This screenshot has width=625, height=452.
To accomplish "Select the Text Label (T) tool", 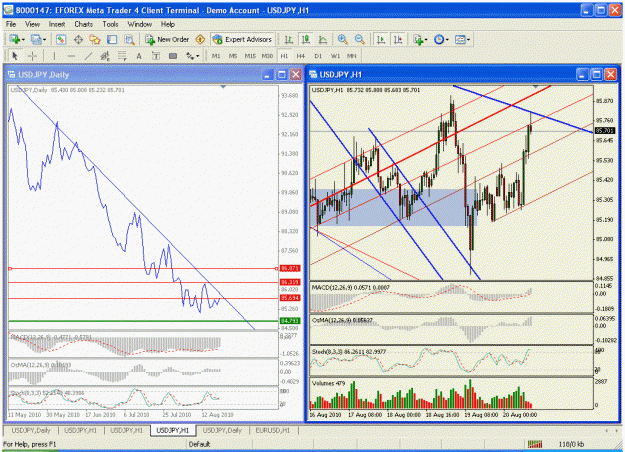I will pyautogui.click(x=156, y=56).
